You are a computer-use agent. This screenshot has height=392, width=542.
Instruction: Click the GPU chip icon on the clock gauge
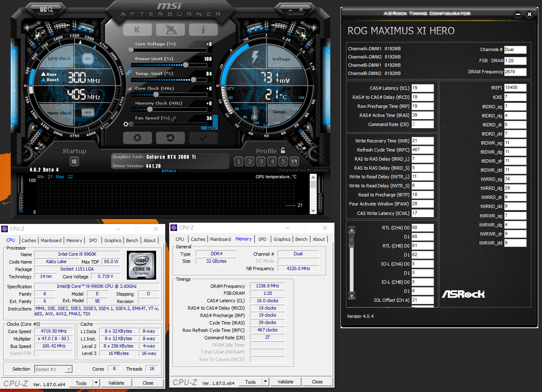coord(88,58)
